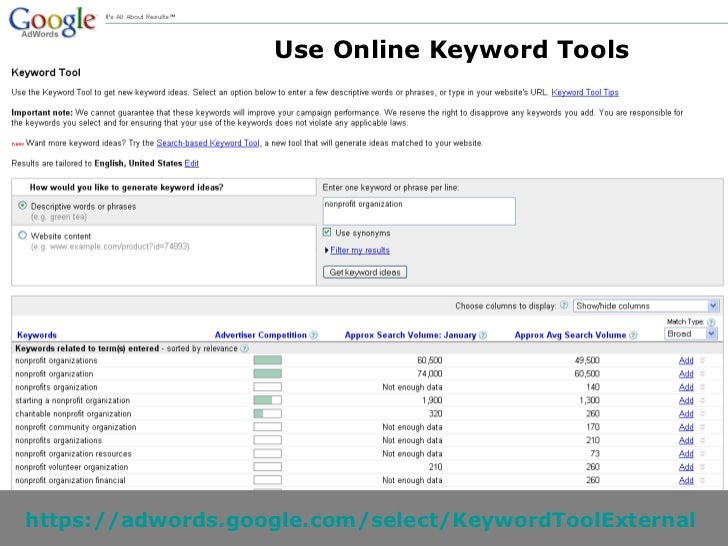Add keyword nonprofit volunteer organization

tap(686, 467)
